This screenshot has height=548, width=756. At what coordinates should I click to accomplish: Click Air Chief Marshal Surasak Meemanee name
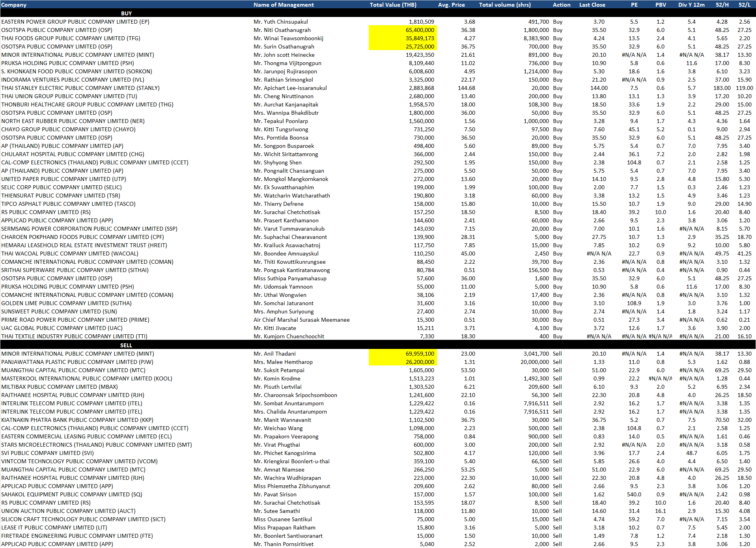click(301, 320)
